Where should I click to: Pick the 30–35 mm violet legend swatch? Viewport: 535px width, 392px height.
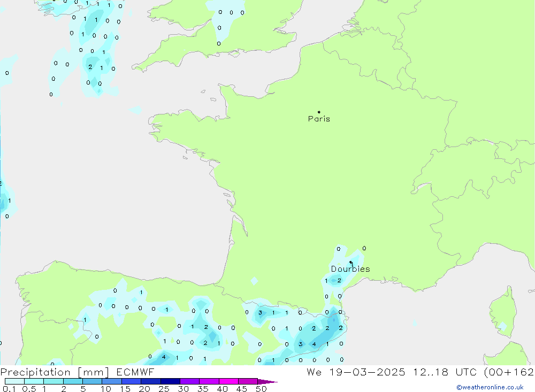point(190,381)
